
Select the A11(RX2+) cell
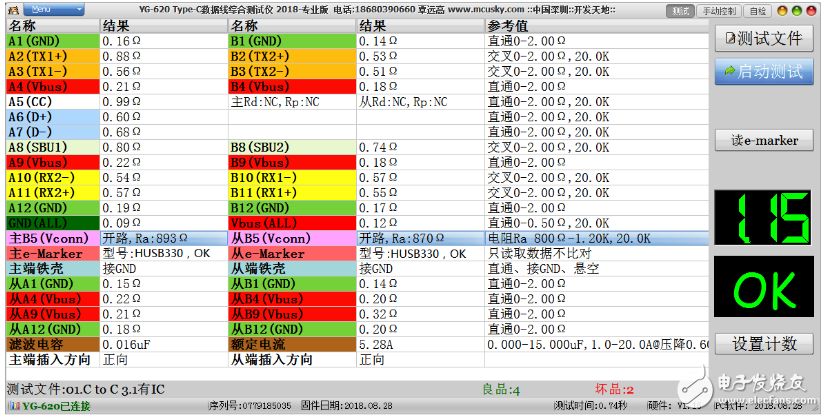53,193
